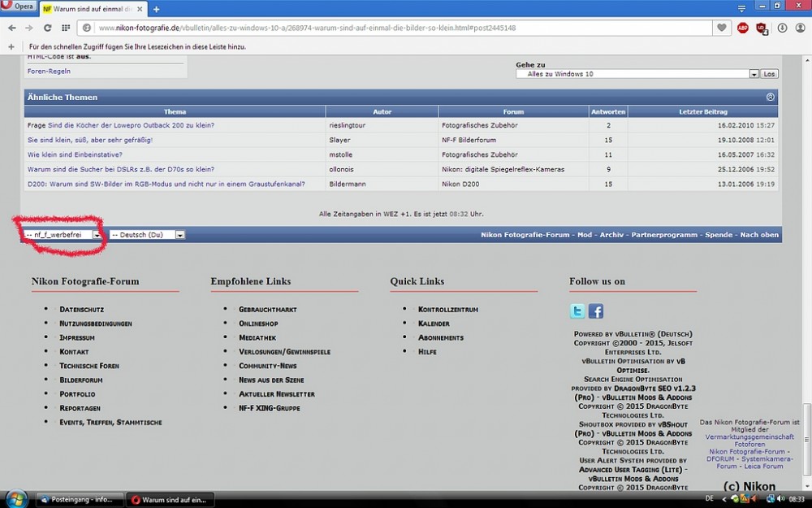This screenshot has width=812, height=508.
Task: Open the Kontrollzentrum quick link
Action: tap(448, 310)
